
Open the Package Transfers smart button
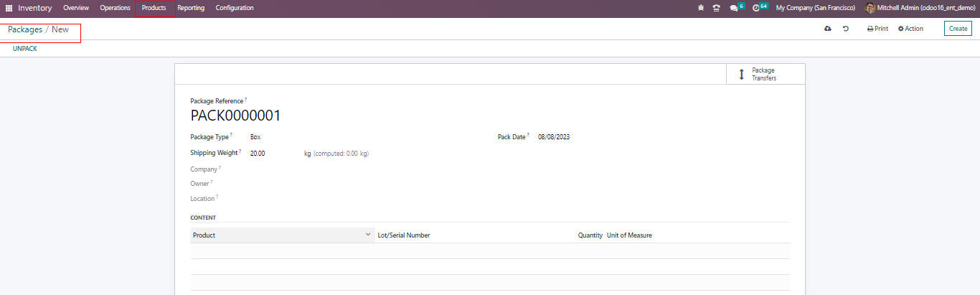[x=765, y=74]
